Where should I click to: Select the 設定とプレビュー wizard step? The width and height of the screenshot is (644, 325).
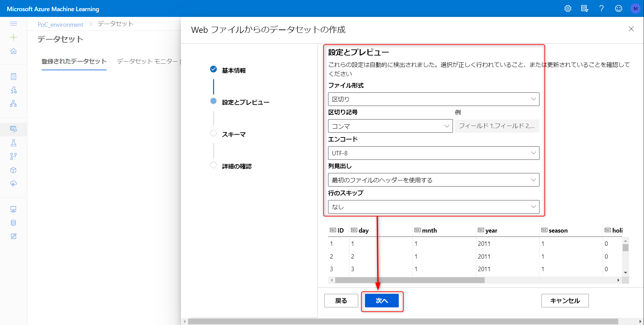point(246,102)
